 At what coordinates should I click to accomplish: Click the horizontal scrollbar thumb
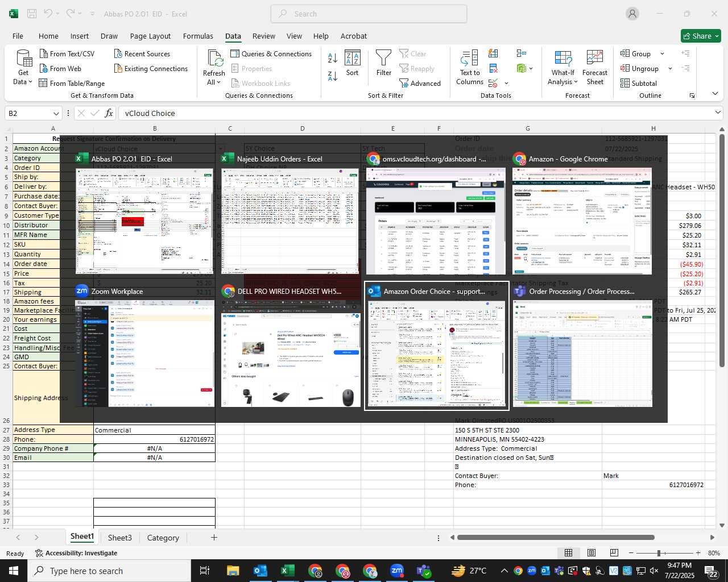pyautogui.click(x=556, y=537)
